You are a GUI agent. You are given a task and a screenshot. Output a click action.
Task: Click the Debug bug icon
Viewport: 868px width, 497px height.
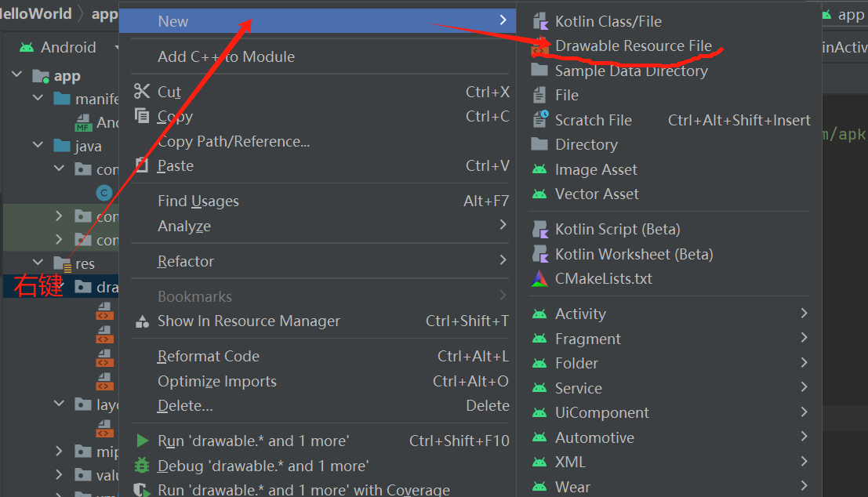click(142, 466)
